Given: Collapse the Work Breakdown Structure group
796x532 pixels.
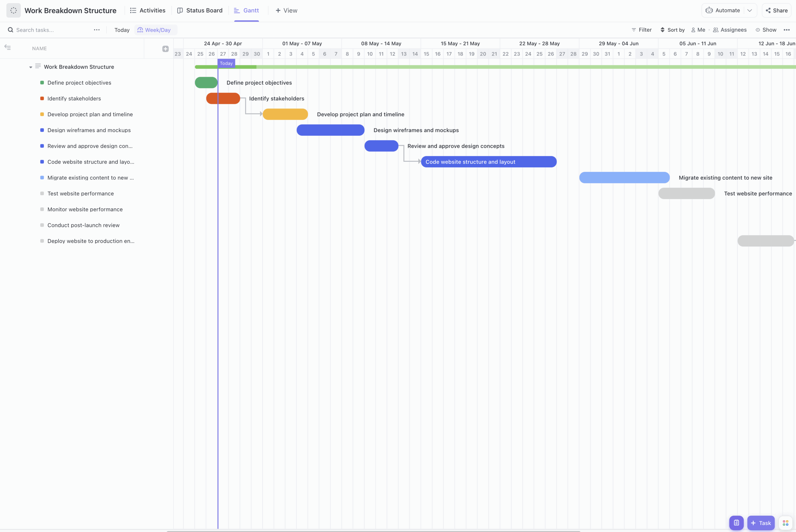Looking at the screenshot, I should (30, 67).
